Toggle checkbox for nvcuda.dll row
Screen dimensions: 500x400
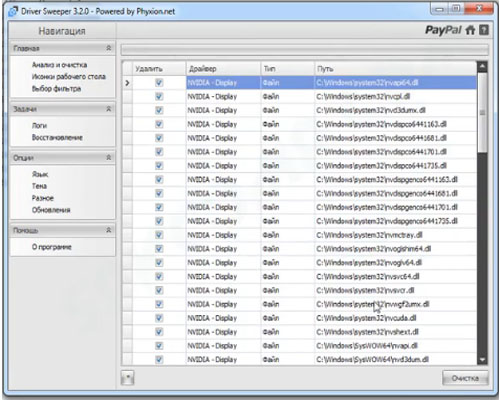click(159, 318)
